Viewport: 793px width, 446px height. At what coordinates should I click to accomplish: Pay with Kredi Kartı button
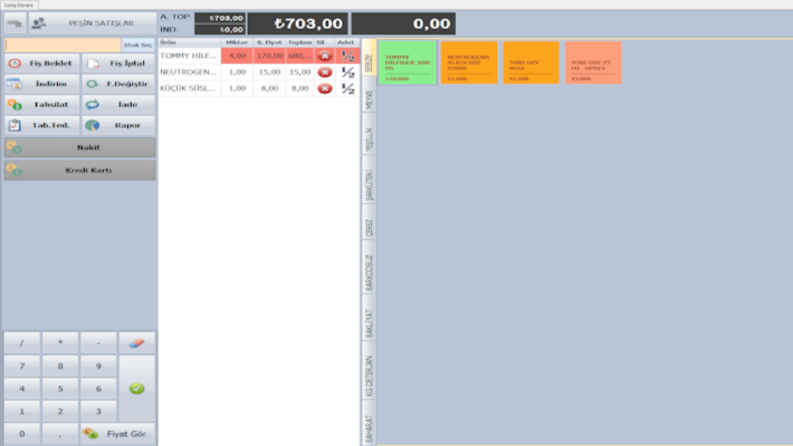click(x=80, y=170)
